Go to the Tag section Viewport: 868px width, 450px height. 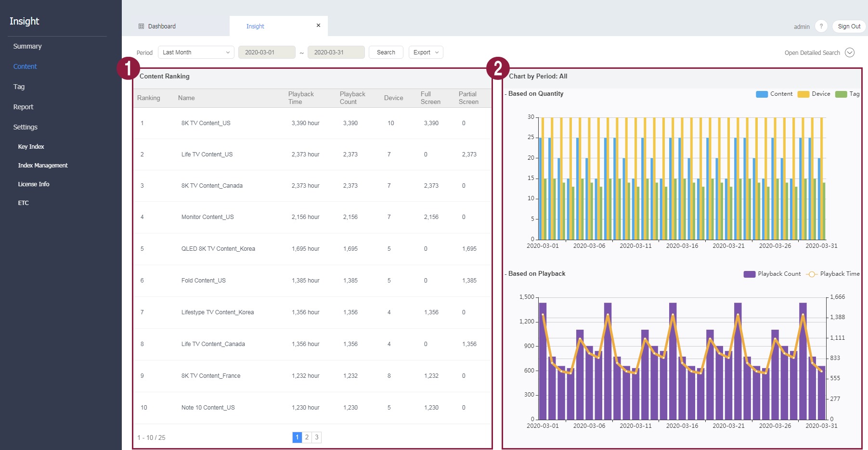(x=19, y=87)
